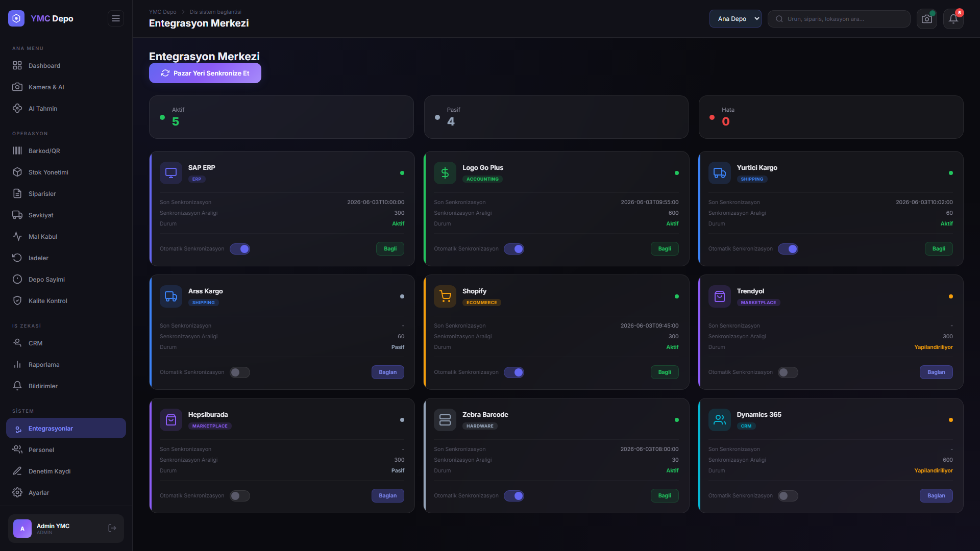Click Pazar Yeri Senkronize Et button
Image resolution: width=980 pixels, height=551 pixels.
[205, 73]
